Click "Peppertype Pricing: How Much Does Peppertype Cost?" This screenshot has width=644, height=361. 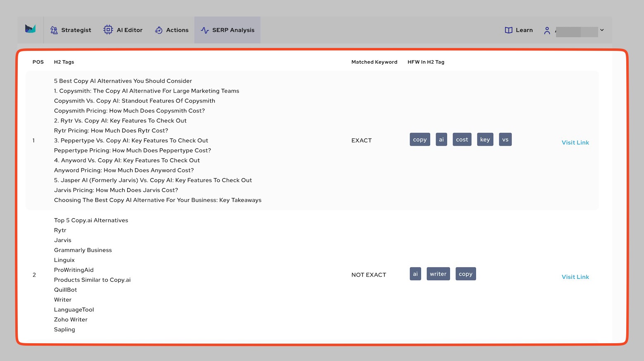133,151
